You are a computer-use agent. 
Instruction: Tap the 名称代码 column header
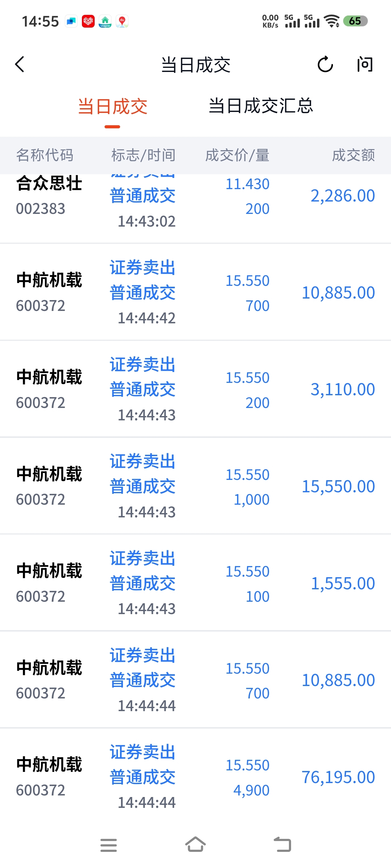click(45, 155)
